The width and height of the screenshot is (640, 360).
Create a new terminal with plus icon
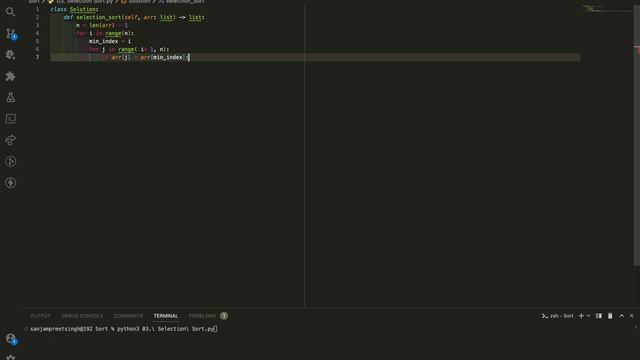pyautogui.click(x=581, y=316)
